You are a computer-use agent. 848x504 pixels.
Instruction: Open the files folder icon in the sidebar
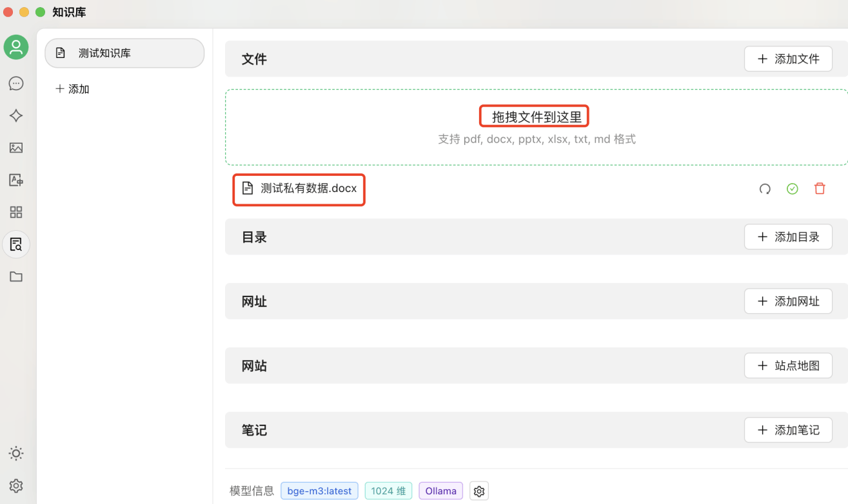(16, 276)
